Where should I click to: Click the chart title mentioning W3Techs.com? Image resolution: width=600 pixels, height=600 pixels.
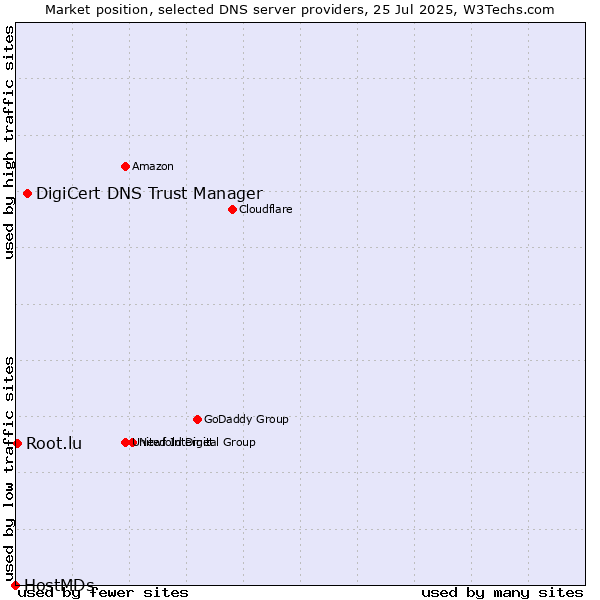tap(300, 10)
